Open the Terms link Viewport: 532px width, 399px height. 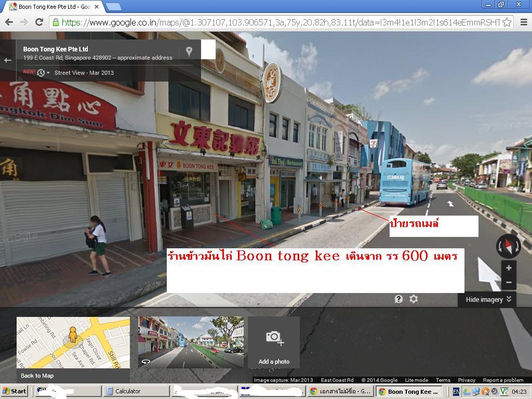(443, 380)
